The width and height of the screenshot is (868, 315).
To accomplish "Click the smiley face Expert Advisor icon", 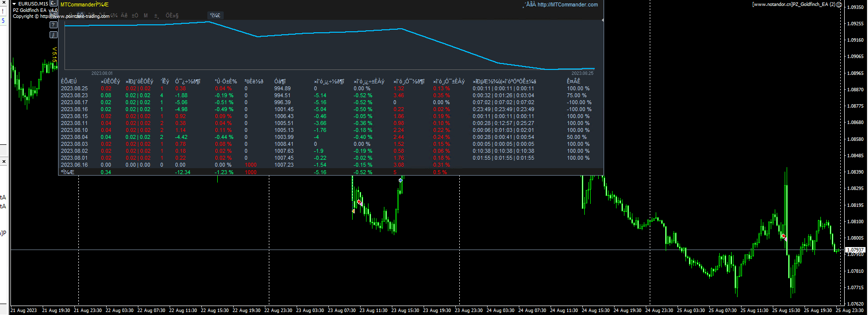I will coord(839,4).
